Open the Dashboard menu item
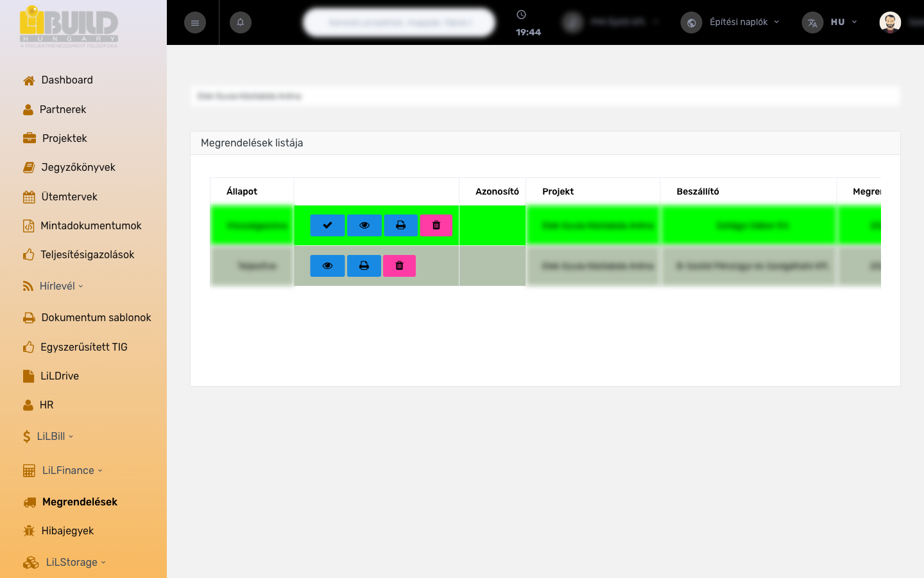This screenshot has height=578, width=924. (x=67, y=80)
